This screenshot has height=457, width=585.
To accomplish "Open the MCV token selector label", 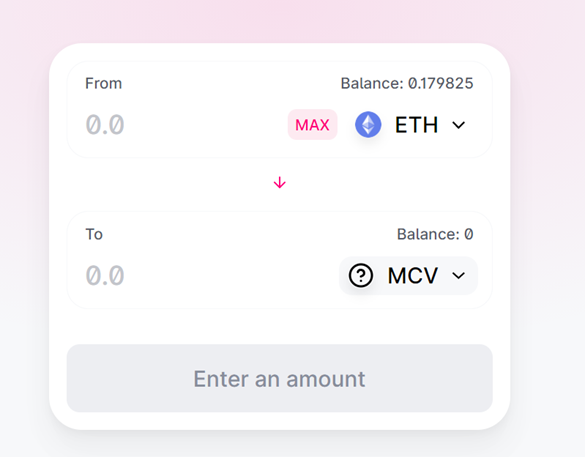I will 413,276.
